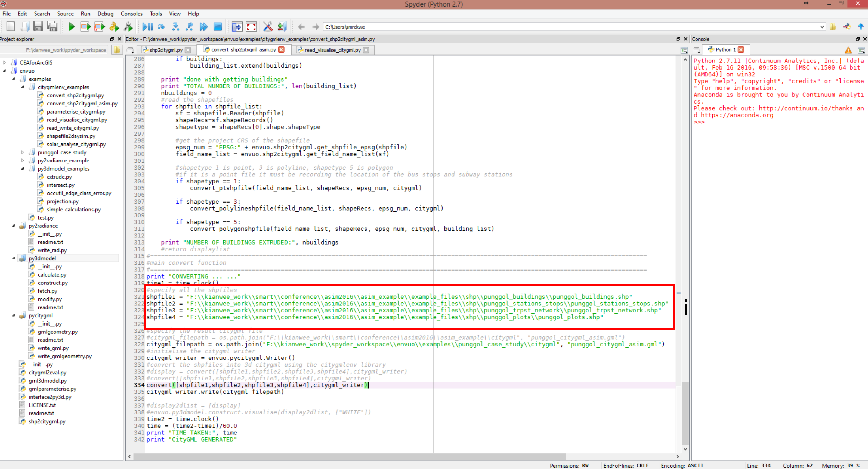Click the fullscreen mode icon

point(251,27)
